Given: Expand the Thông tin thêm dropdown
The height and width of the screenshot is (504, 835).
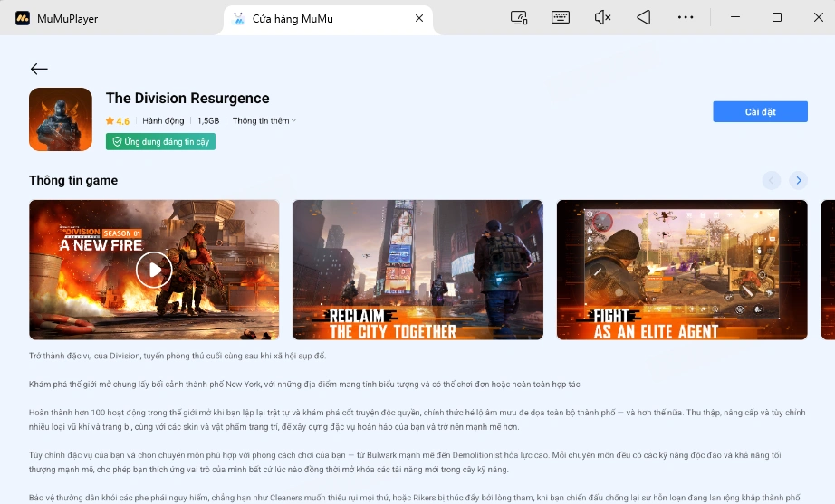Looking at the screenshot, I should [264, 121].
